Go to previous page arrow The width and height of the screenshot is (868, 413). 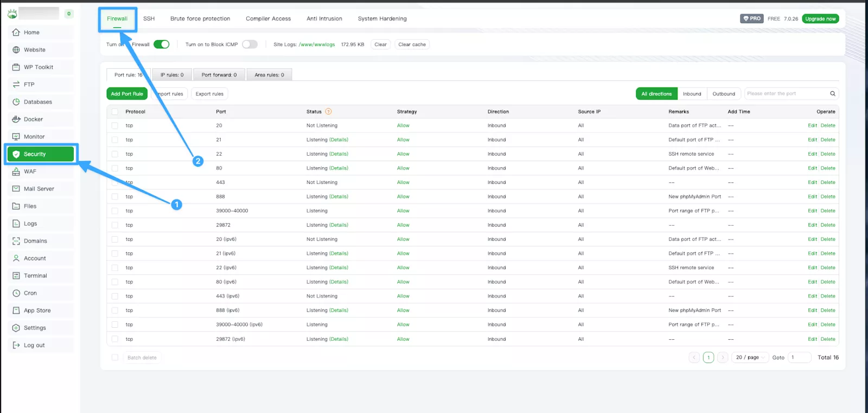pyautogui.click(x=694, y=358)
